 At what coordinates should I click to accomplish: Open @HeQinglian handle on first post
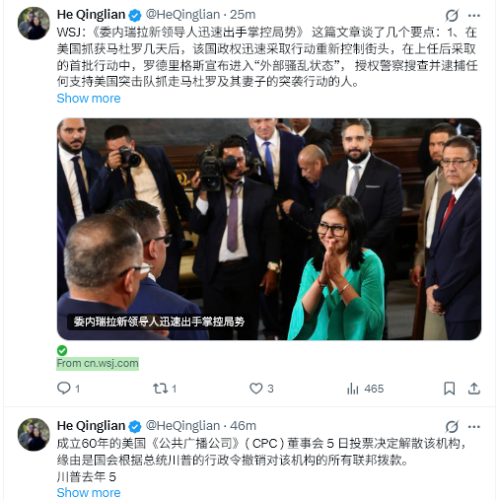183,15
